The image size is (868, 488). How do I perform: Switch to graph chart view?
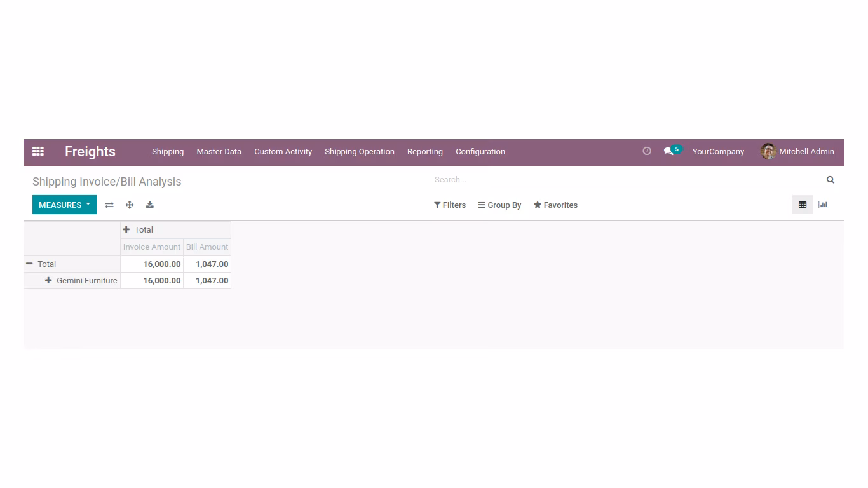tap(823, 205)
